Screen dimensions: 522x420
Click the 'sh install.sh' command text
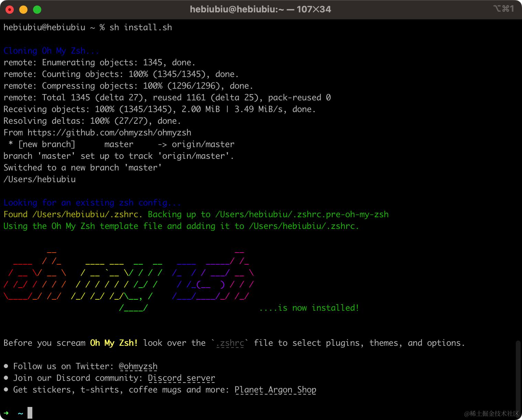141,27
